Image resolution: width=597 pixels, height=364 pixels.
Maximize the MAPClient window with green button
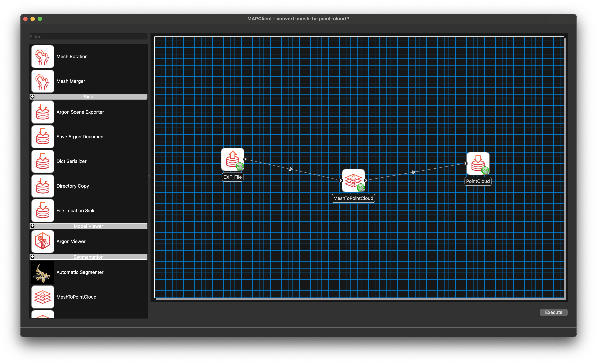[40, 19]
